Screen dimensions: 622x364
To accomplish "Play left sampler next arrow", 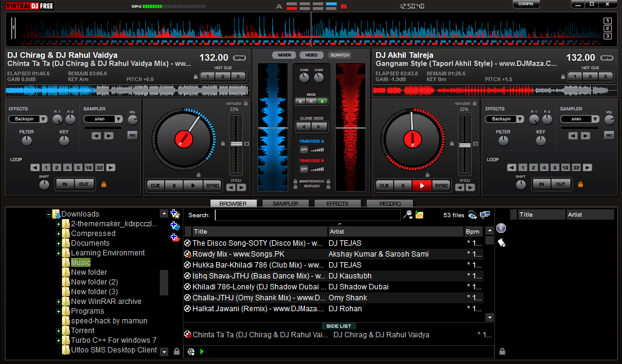I will pos(108,136).
